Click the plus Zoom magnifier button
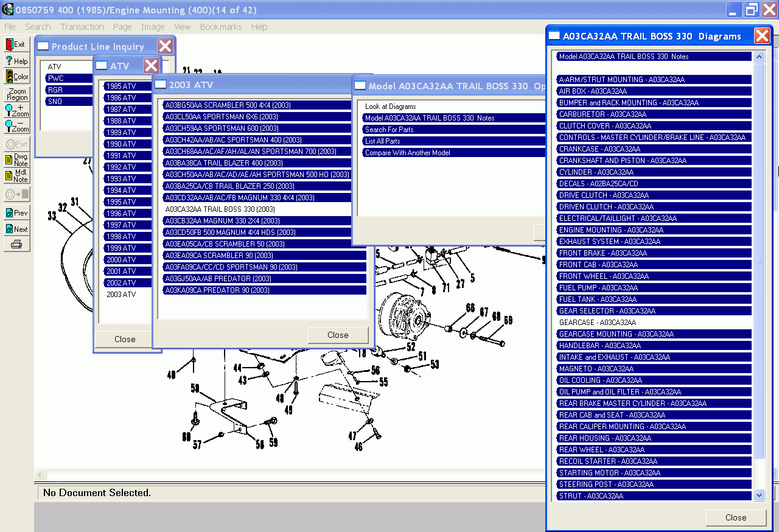This screenshot has width=779, height=532. (x=16, y=110)
